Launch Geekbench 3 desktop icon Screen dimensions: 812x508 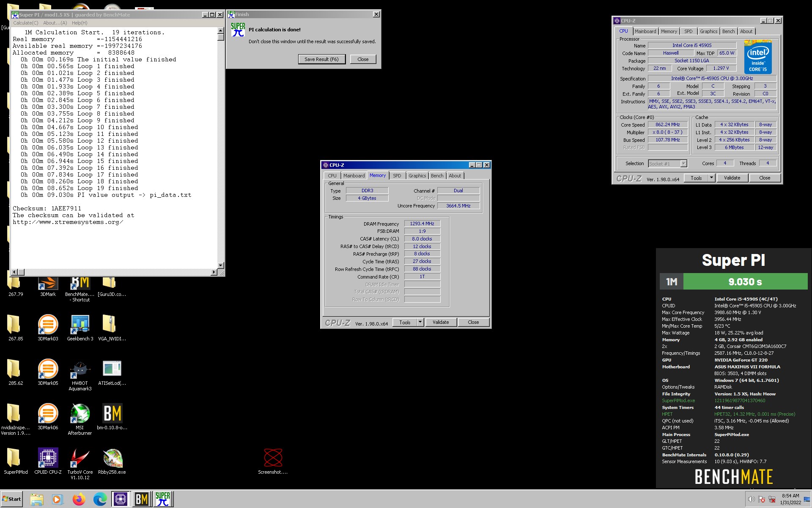(80, 328)
